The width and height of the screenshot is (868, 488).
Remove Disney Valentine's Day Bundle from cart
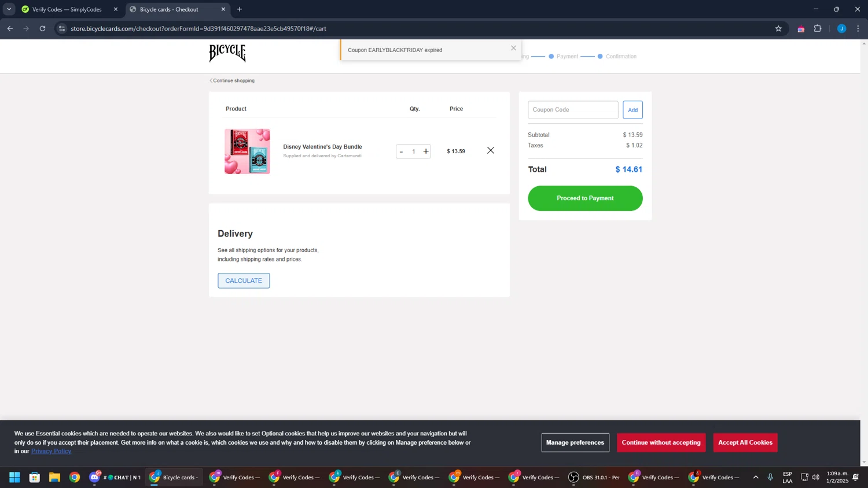click(x=491, y=150)
